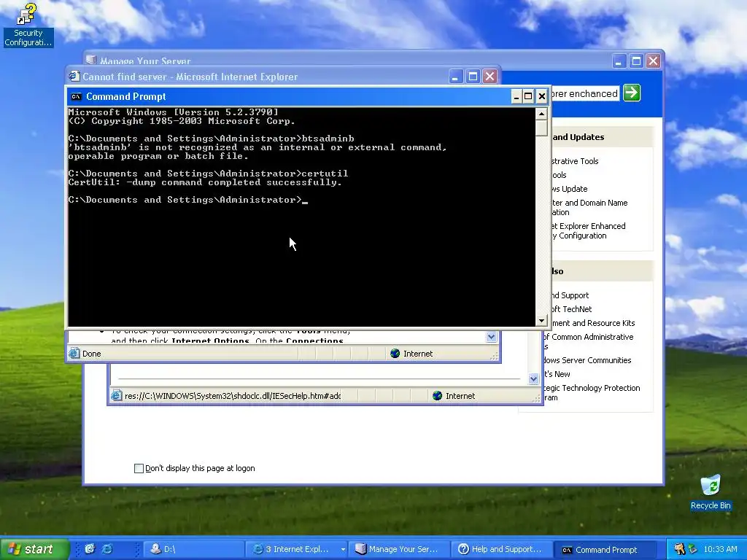Click the first Quick Launch icon beside Start
The width and height of the screenshot is (747, 560).
[90, 549]
